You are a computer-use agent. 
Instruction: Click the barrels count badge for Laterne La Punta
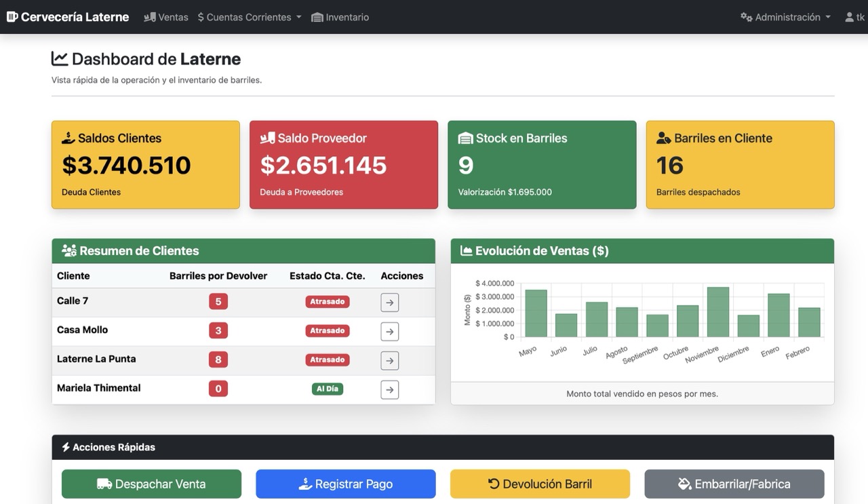pos(218,359)
